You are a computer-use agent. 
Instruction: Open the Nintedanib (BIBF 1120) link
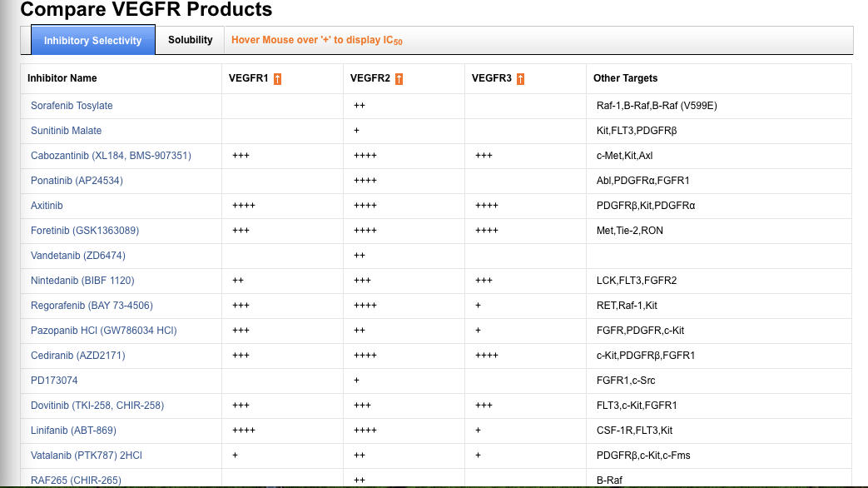[x=82, y=281]
